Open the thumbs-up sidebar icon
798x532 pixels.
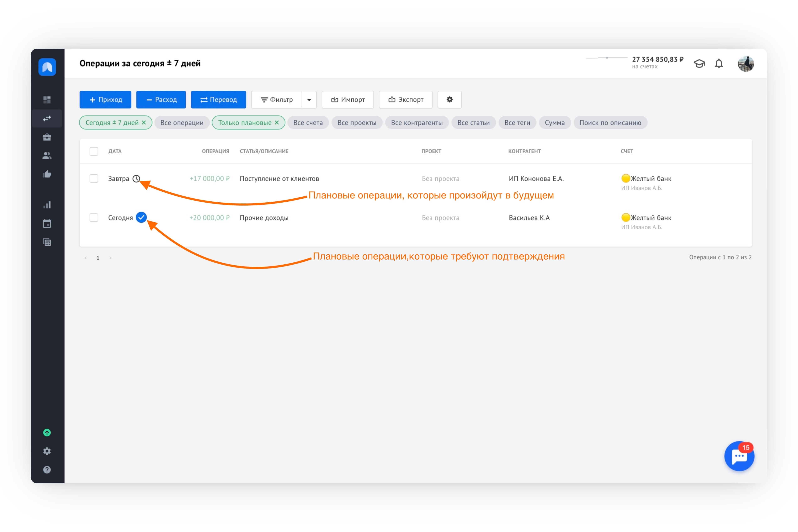[47, 174]
